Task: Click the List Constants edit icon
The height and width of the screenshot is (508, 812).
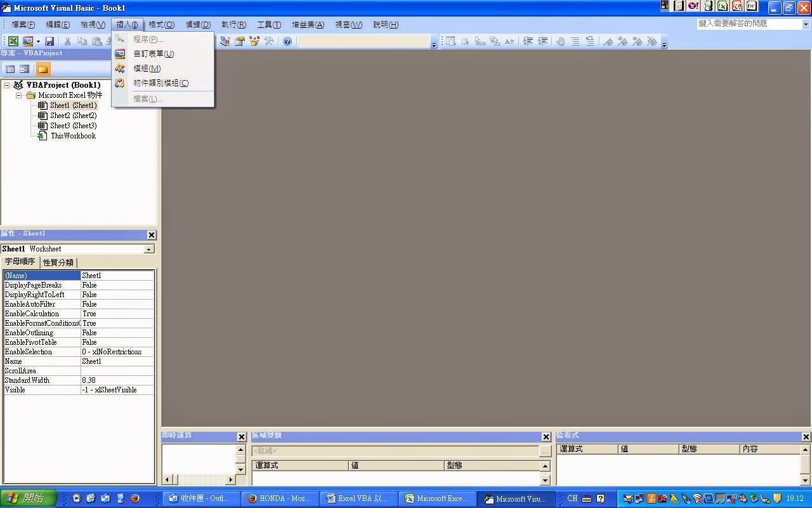Action: click(466, 41)
